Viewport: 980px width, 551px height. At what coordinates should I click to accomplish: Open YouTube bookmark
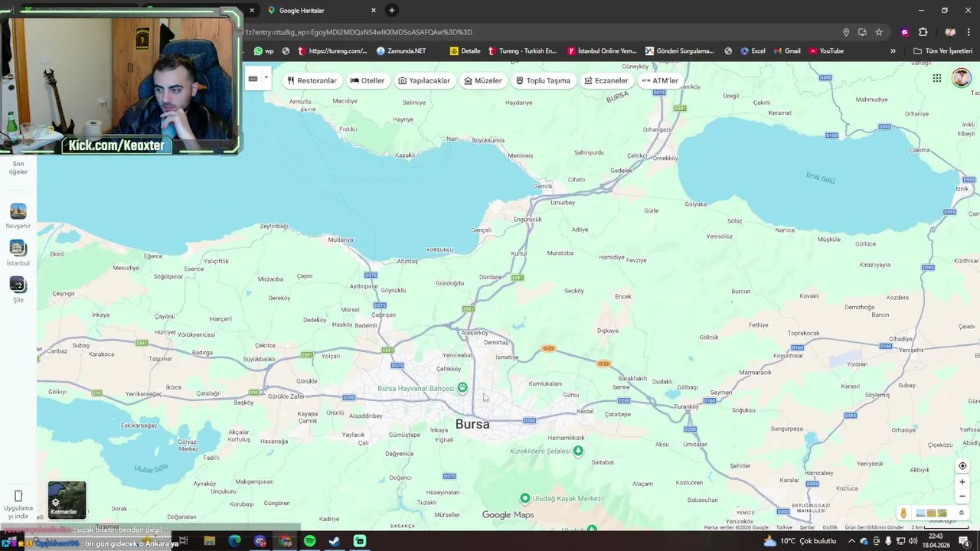click(x=826, y=51)
